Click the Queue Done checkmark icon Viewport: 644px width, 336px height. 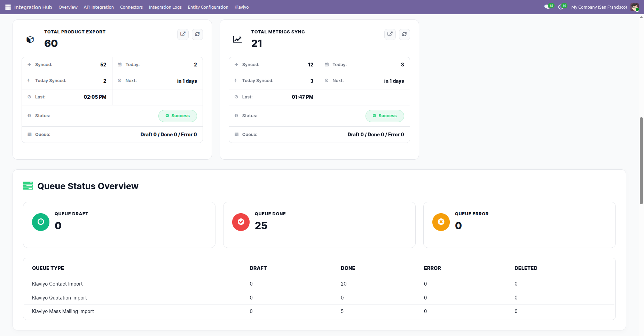[x=241, y=222]
